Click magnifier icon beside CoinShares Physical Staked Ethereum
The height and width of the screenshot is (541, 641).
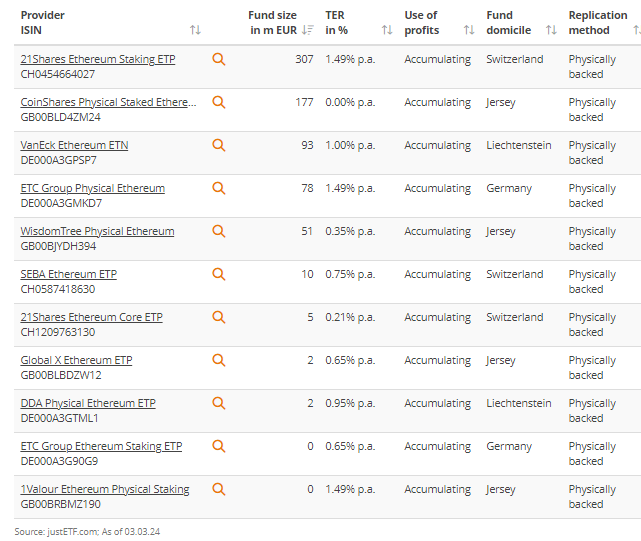click(x=219, y=102)
